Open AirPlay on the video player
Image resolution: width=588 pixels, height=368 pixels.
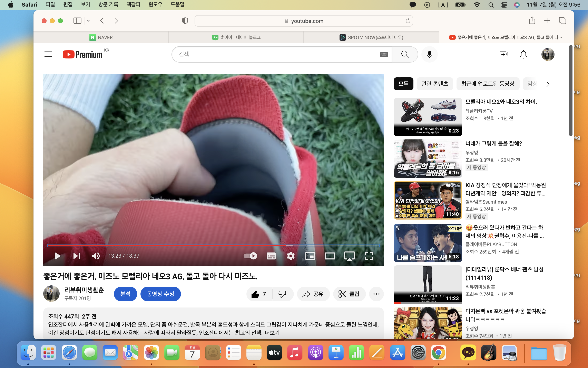tap(349, 256)
